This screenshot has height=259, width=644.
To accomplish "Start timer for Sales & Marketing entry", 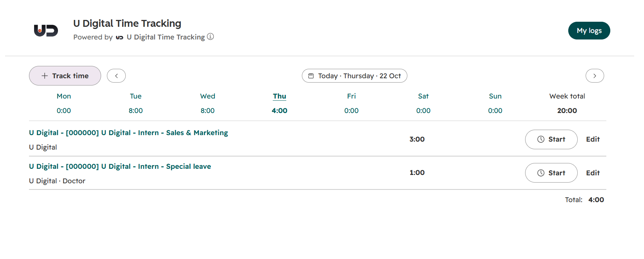I will [x=551, y=139].
